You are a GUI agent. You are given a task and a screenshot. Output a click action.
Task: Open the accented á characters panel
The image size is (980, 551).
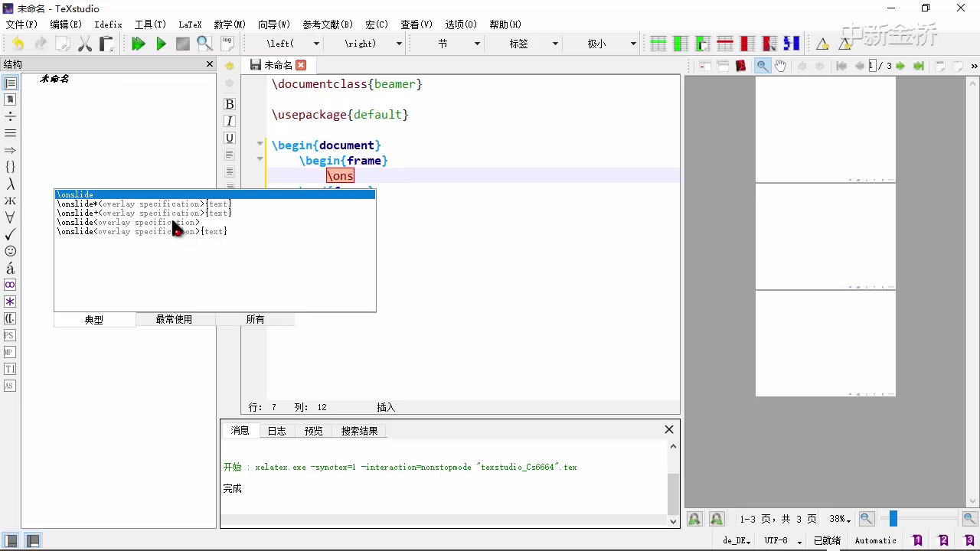click(x=10, y=268)
